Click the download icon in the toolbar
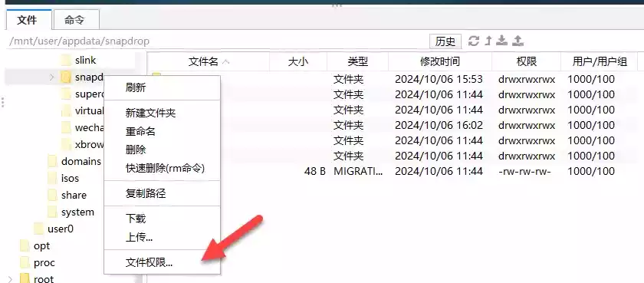 click(501, 41)
